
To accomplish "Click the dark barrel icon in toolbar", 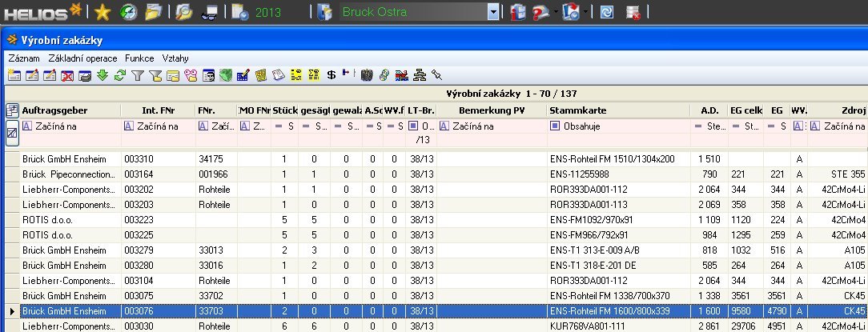I will pos(367,75).
